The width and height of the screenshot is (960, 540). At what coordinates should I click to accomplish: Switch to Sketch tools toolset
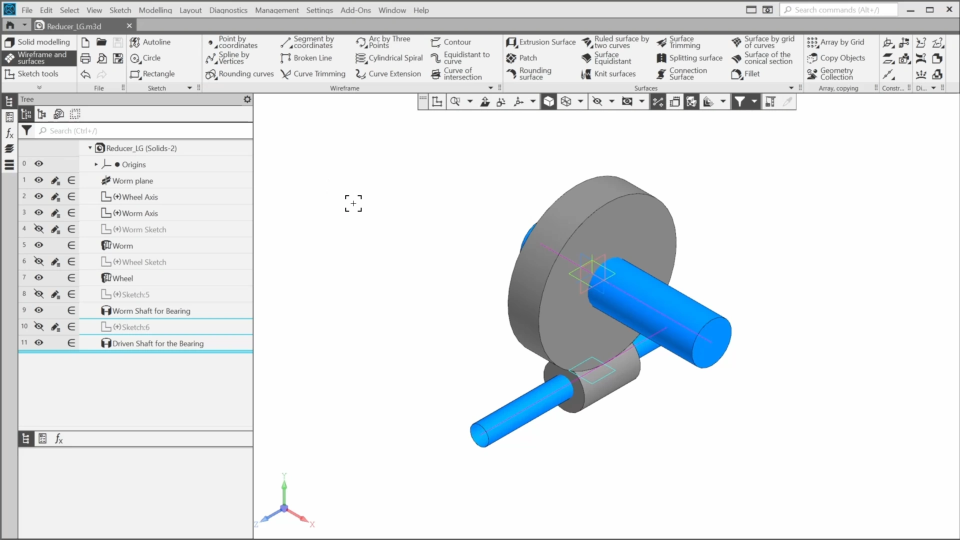click(38, 74)
